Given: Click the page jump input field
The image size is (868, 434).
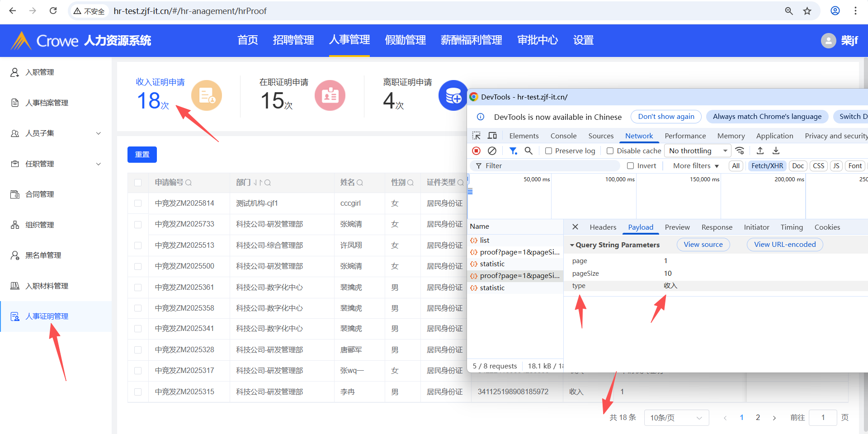Looking at the screenshot, I should point(823,418).
